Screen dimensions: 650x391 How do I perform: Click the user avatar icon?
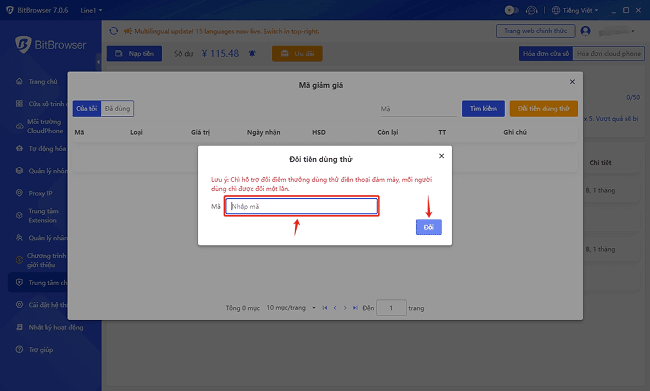pos(585,31)
